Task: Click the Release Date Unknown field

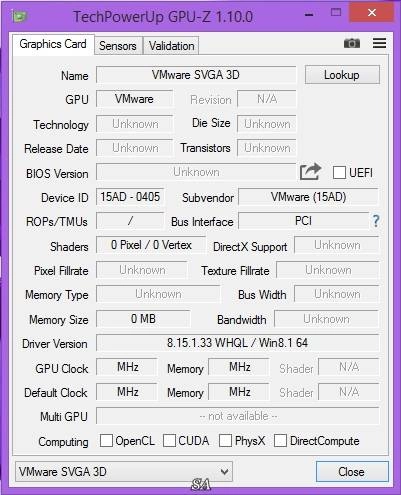Action: [134, 148]
